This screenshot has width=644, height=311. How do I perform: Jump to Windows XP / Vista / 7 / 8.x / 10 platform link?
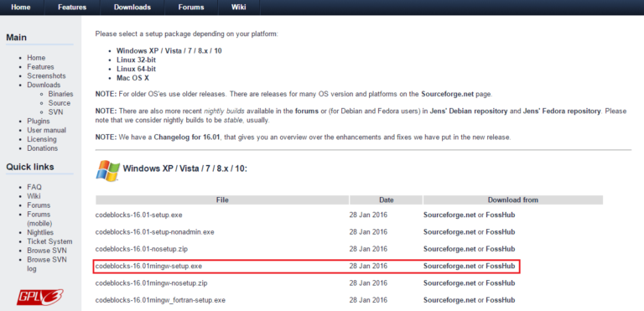(x=169, y=51)
